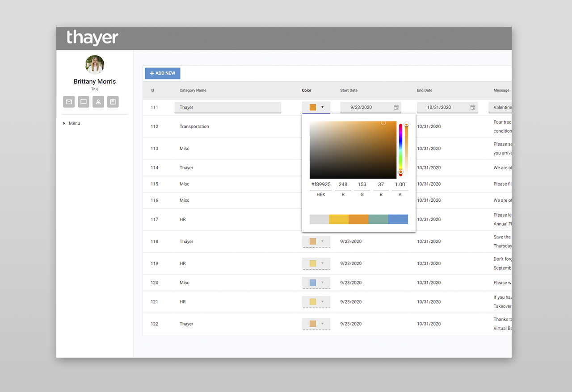The width and height of the screenshot is (572, 392).
Task: Sort by the Category Name column header
Action: (x=193, y=90)
